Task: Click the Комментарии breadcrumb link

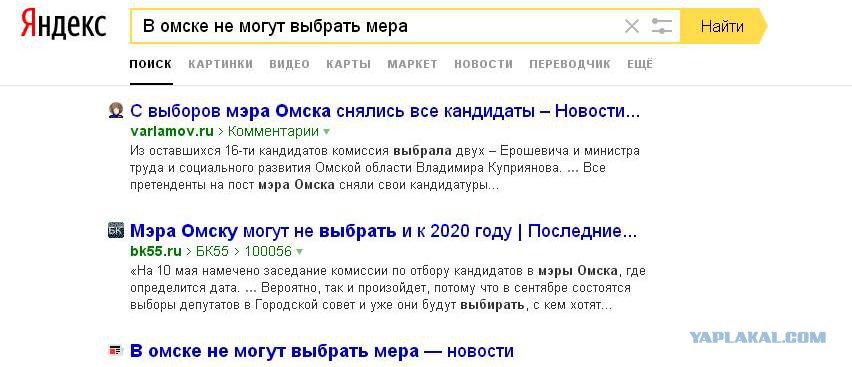Action: pos(273,131)
